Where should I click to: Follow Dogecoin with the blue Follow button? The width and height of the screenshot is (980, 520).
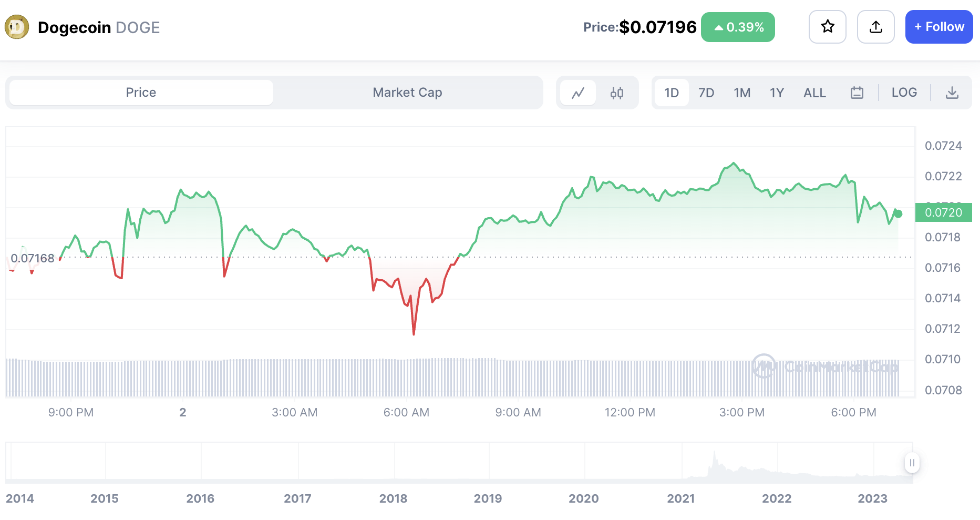[939, 27]
